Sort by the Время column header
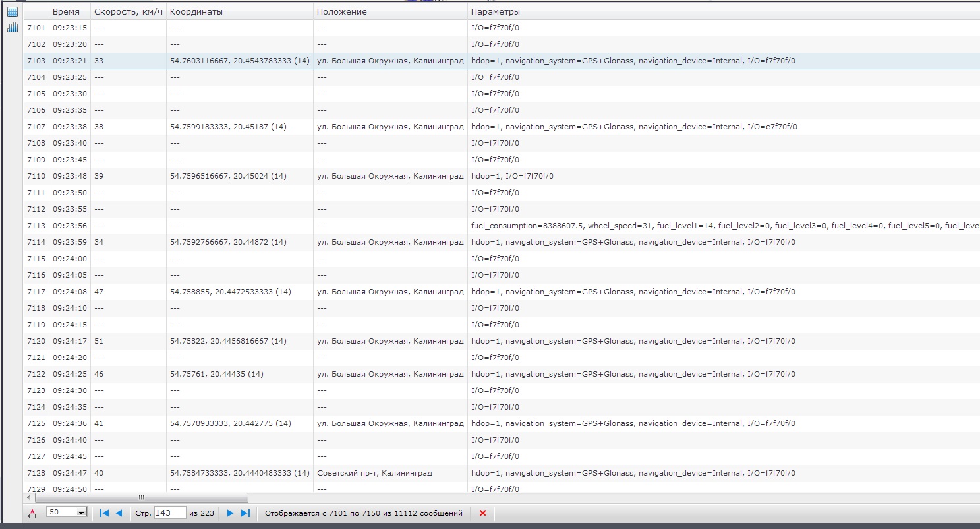The width and height of the screenshot is (980, 529). (66, 12)
